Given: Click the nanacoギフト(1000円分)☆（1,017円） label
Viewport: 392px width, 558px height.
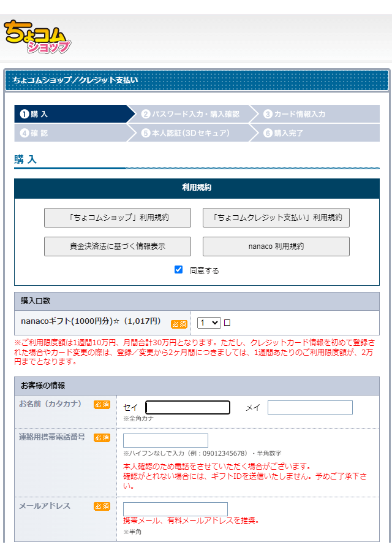Looking at the screenshot, I should point(91,321).
